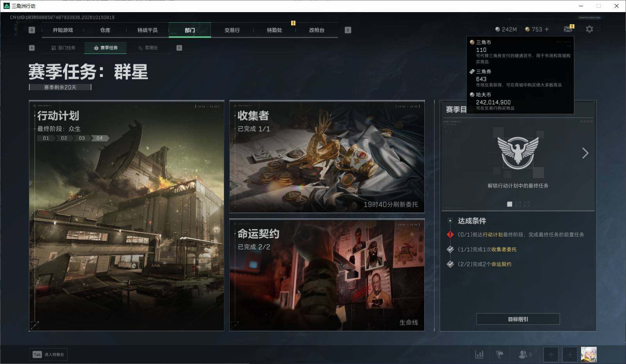
Task: Switch to the 部门任务 sub-tab
Action: (63, 48)
